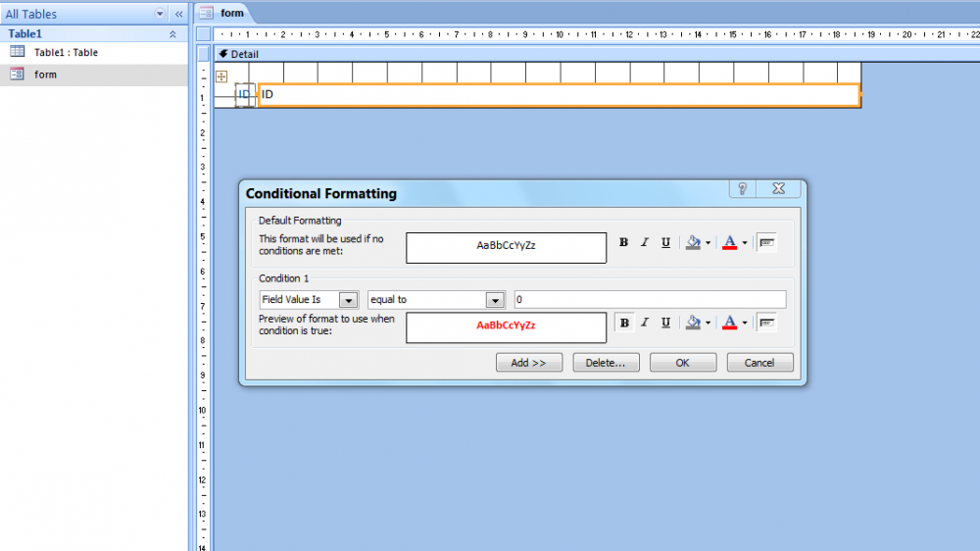Viewport: 980px width, 551px height.
Task: Toggle Italic for Condition 1 format
Action: pos(645,323)
